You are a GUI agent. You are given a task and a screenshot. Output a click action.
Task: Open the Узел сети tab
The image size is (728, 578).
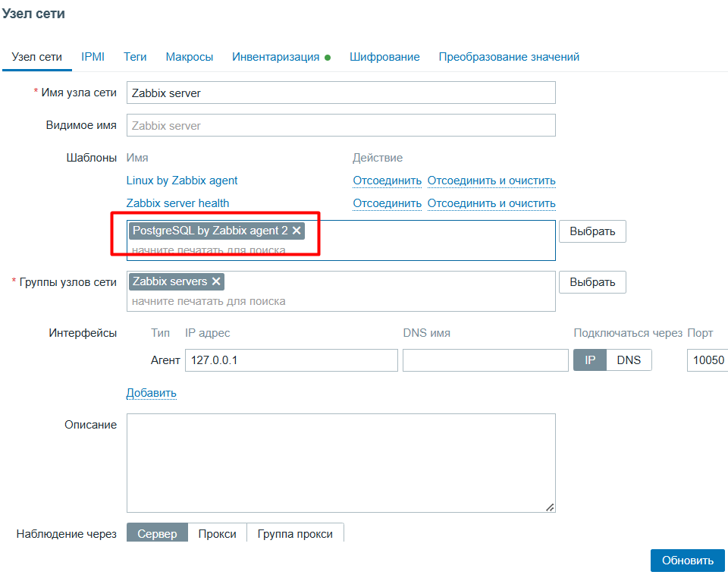36,57
